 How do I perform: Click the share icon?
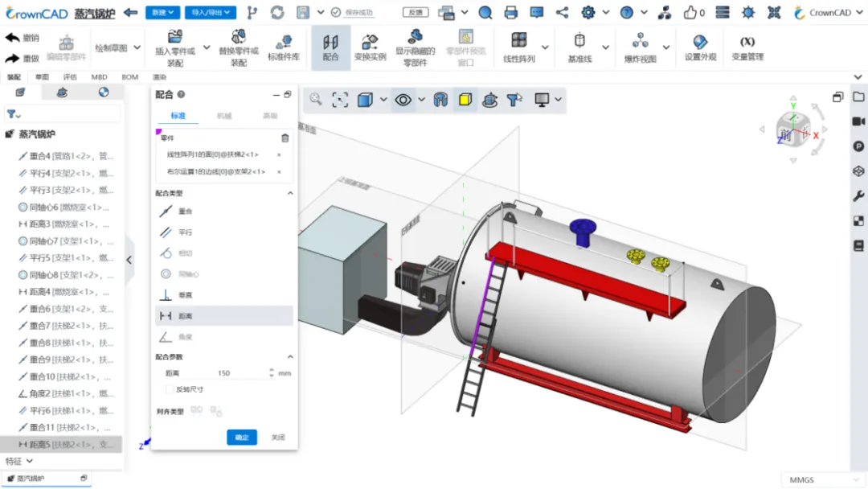(x=562, y=12)
